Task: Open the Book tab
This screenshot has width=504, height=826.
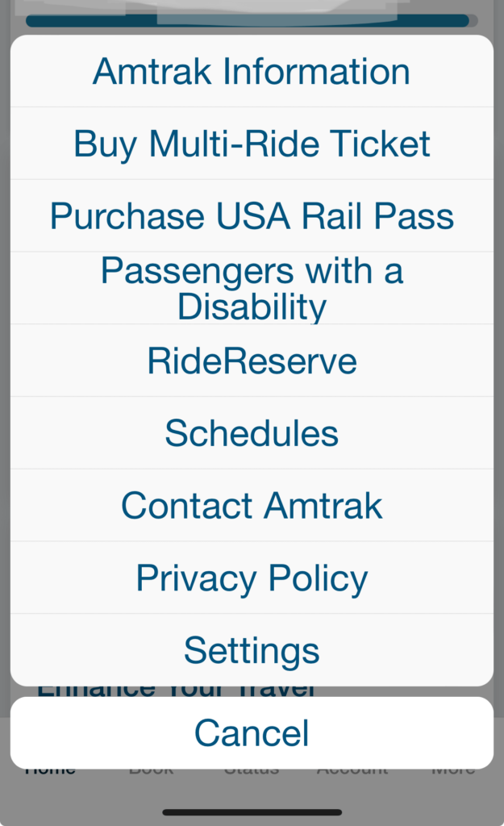Action: [151, 768]
